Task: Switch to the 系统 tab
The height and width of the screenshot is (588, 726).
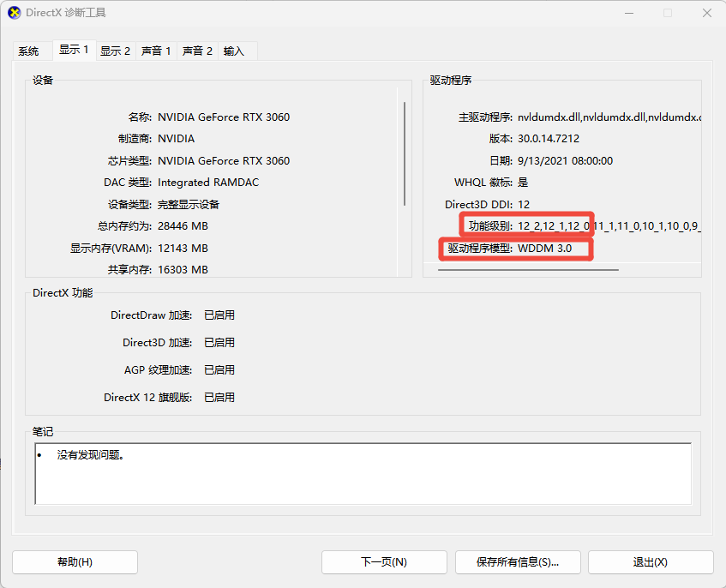Action: tap(28, 51)
